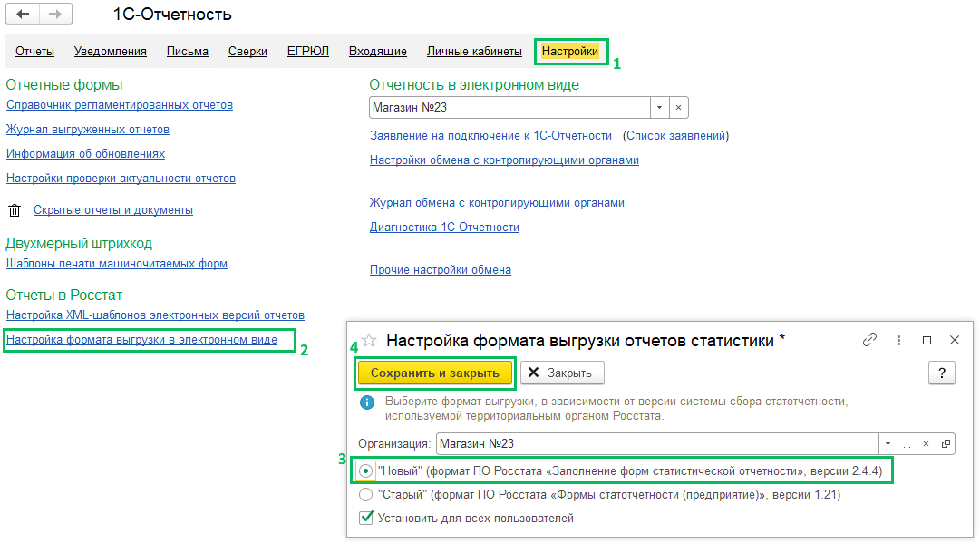The image size is (980, 543).
Task: Open "Шаблоны печати машиночитаемых форм" link
Action: tap(117, 264)
